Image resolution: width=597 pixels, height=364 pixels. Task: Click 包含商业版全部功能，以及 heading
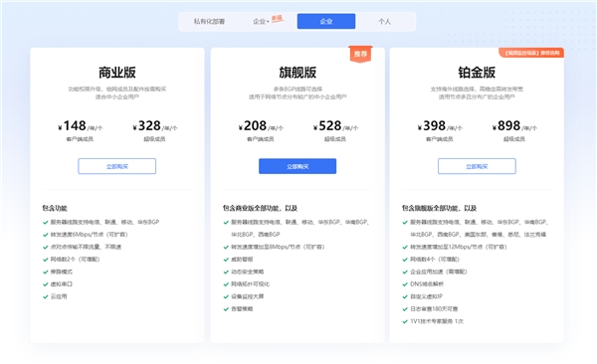(260, 208)
